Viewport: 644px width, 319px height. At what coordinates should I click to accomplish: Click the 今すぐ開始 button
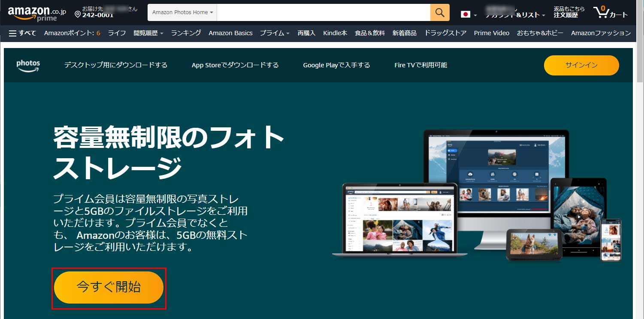(x=109, y=287)
